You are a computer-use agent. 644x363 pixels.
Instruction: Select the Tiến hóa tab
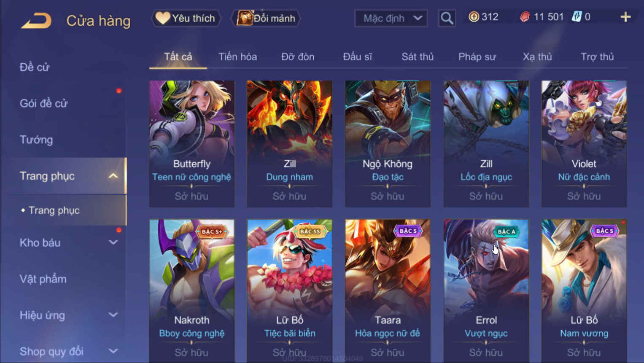237,56
